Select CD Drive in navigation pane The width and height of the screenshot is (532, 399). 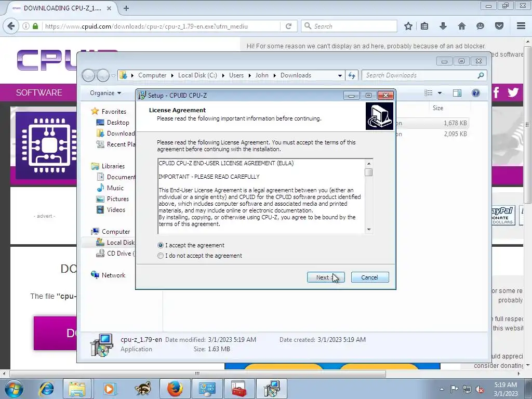116,253
